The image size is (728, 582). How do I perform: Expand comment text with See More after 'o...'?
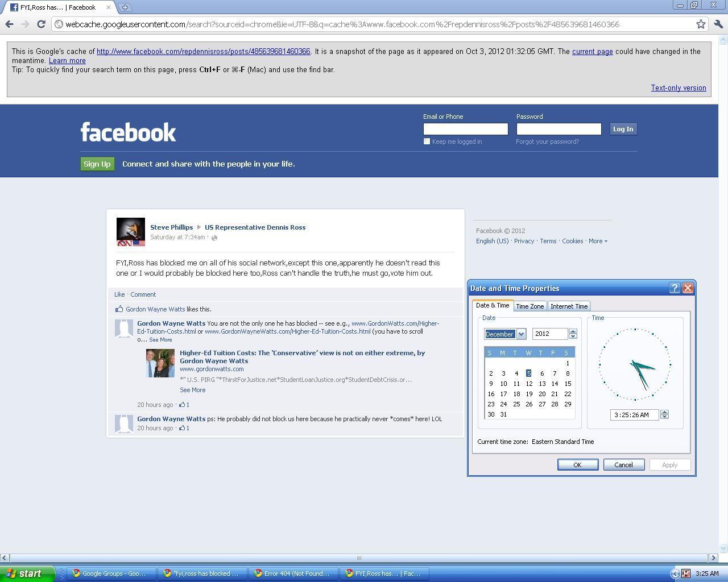[x=160, y=340]
